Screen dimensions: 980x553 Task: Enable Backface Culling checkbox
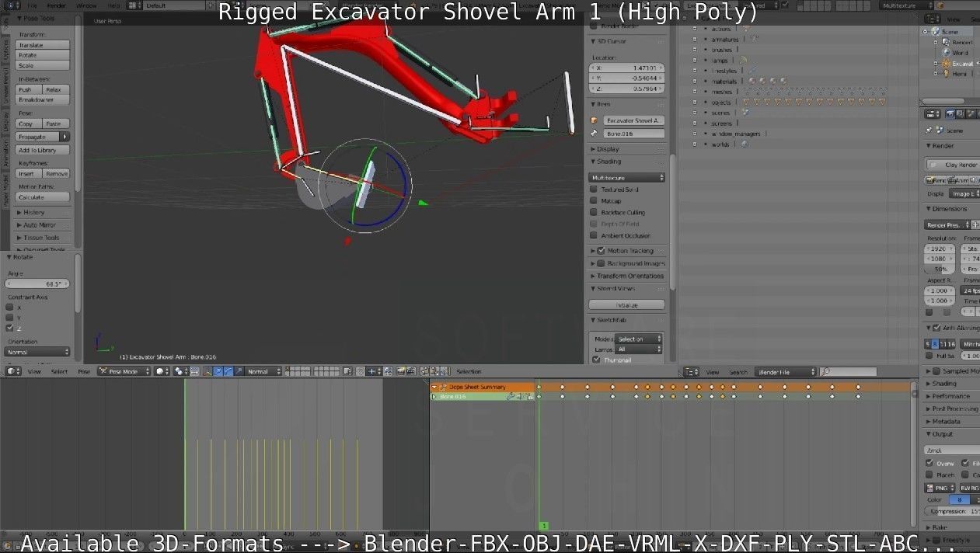594,212
